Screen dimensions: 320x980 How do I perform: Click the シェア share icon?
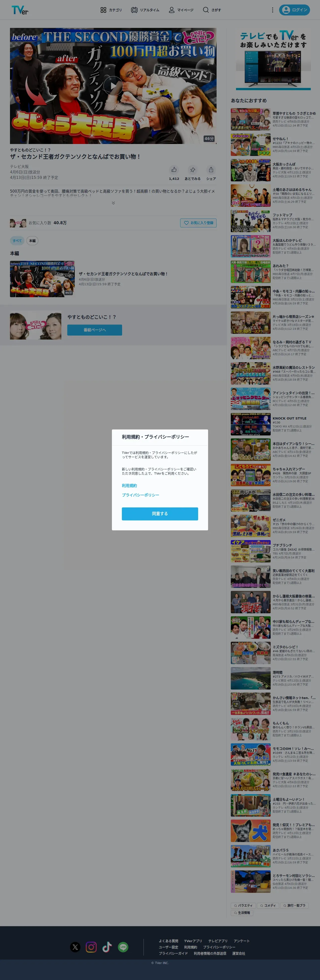[211, 170]
